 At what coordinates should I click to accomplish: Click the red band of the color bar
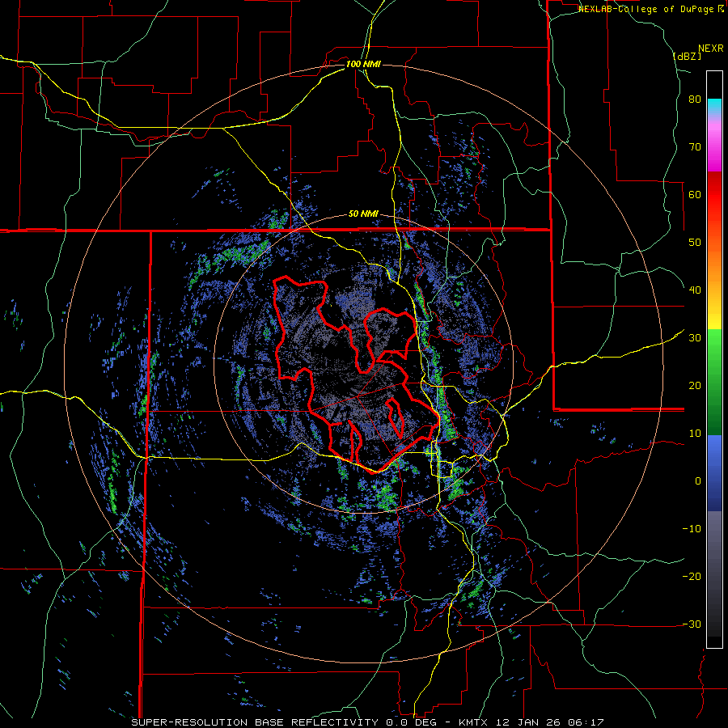point(714,195)
